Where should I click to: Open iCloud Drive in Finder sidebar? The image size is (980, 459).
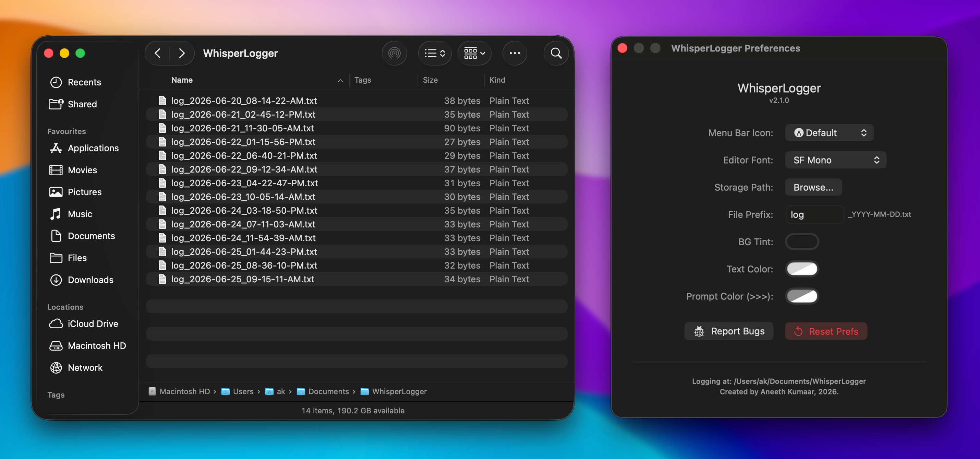coord(84,323)
